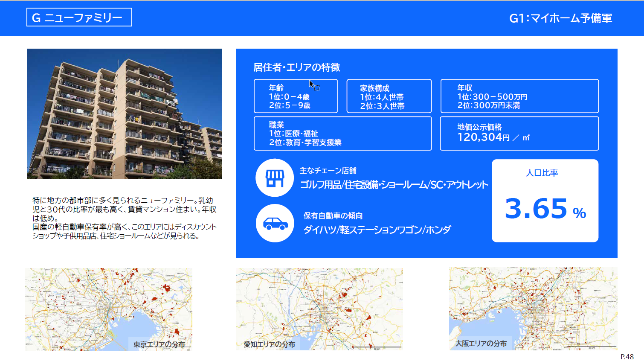Viewport: 644px width, 364px height.
Task: Click the G ニューファミリー badge icon
Action: [x=79, y=17]
